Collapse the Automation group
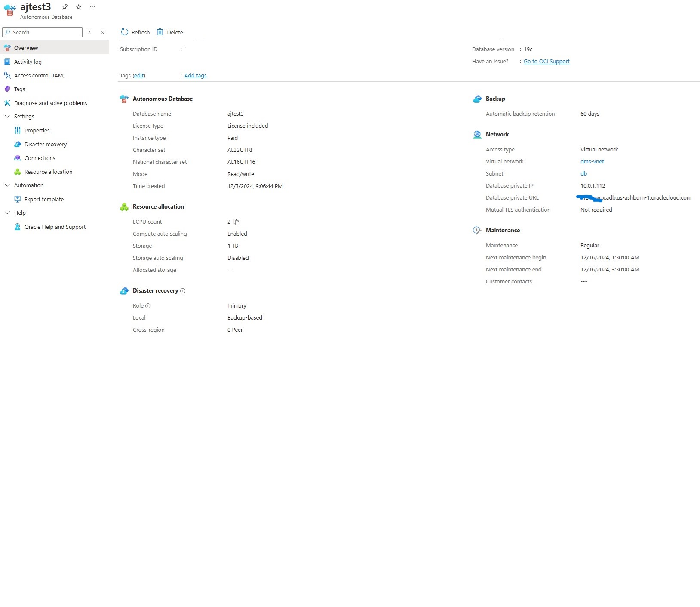The image size is (700, 607). coord(7,185)
